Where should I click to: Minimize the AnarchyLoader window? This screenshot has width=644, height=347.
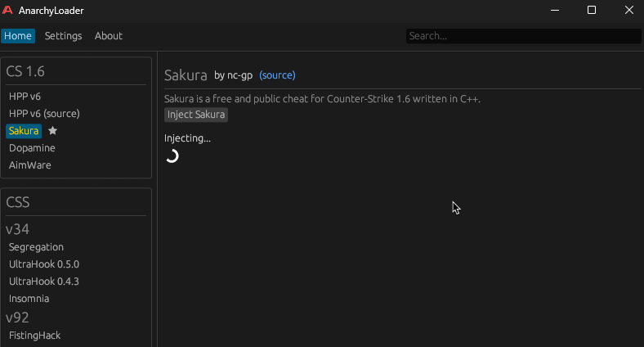tap(555, 10)
